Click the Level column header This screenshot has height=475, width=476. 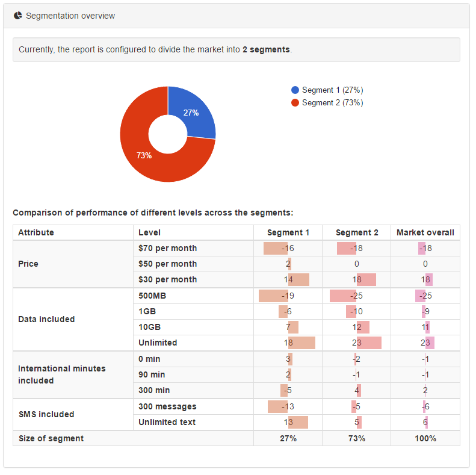tap(149, 232)
